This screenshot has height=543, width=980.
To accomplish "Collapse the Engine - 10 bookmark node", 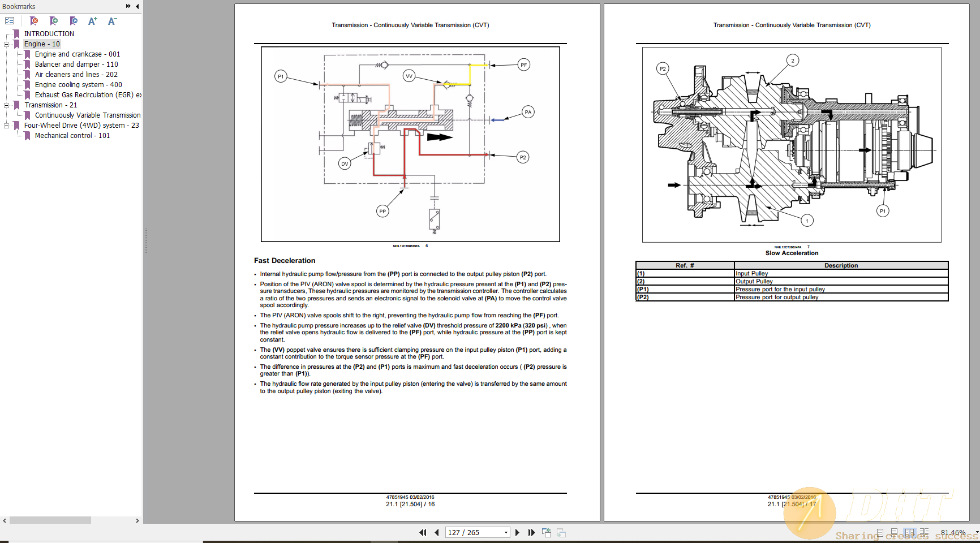I will pos(6,44).
